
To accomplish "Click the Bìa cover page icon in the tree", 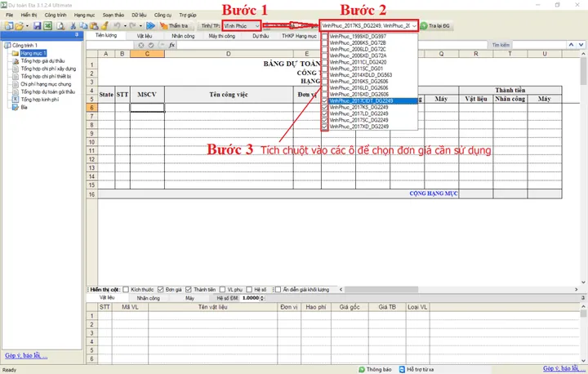I will (16, 107).
